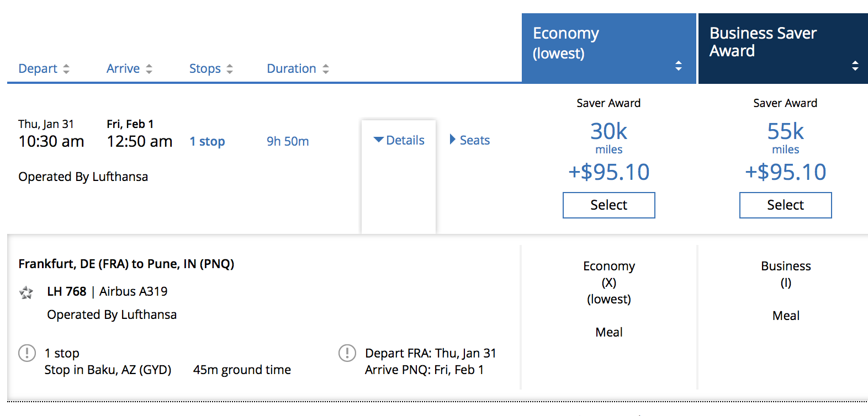Image resolution: width=868 pixels, height=416 pixels.
Task: Click sort arrows in Business Saver Award header
Action: 855,66
